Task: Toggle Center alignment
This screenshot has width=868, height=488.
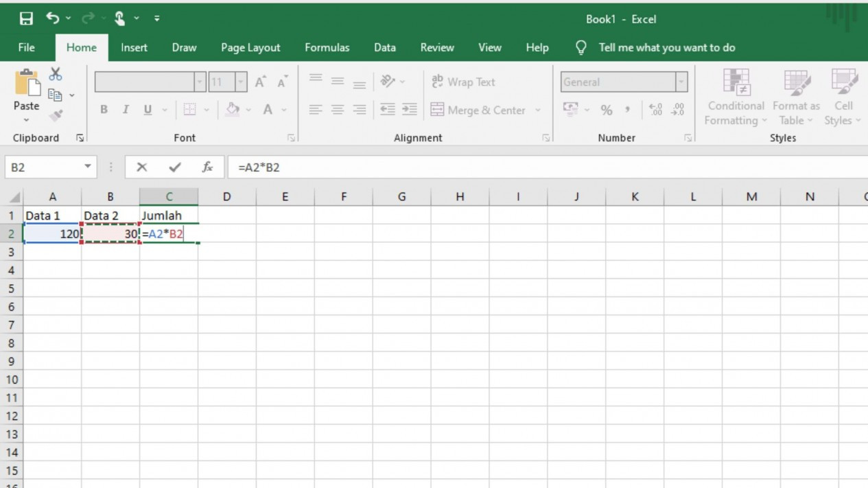Action: pyautogui.click(x=338, y=110)
